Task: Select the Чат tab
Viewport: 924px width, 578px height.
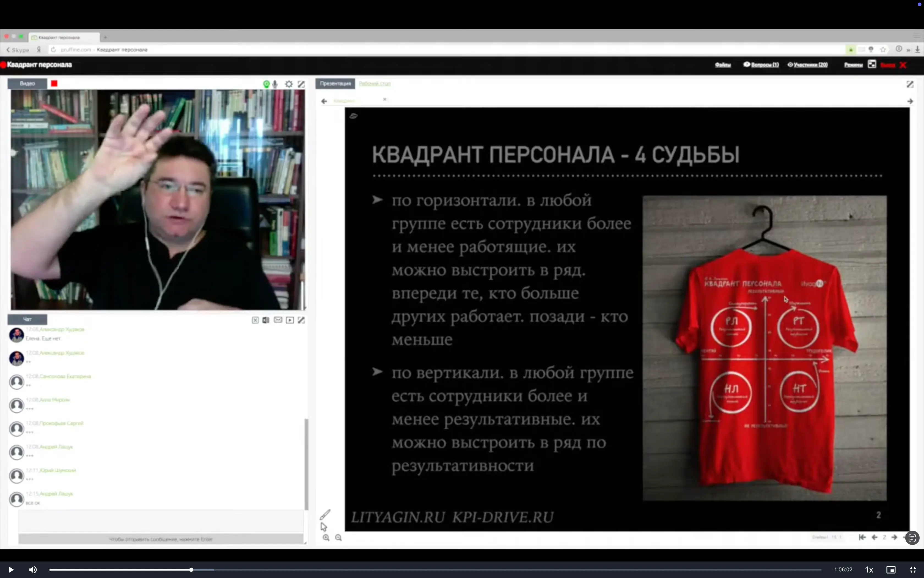Action: (28, 319)
